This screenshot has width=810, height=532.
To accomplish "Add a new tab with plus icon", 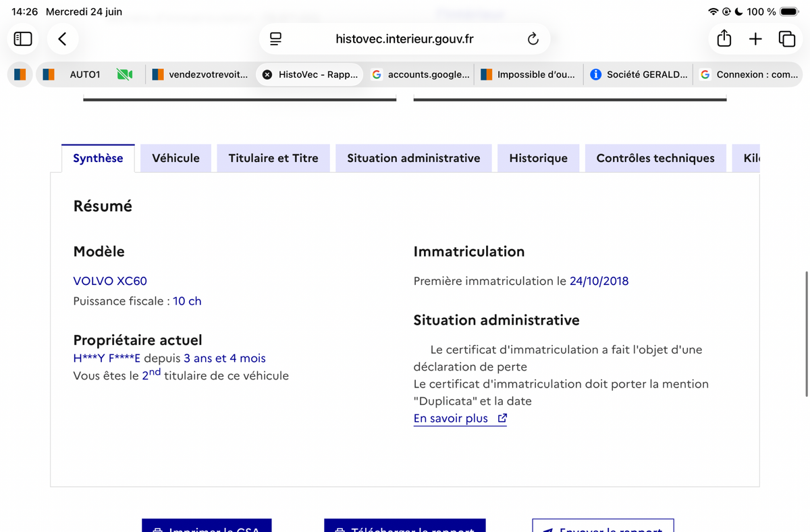I will coord(755,39).
